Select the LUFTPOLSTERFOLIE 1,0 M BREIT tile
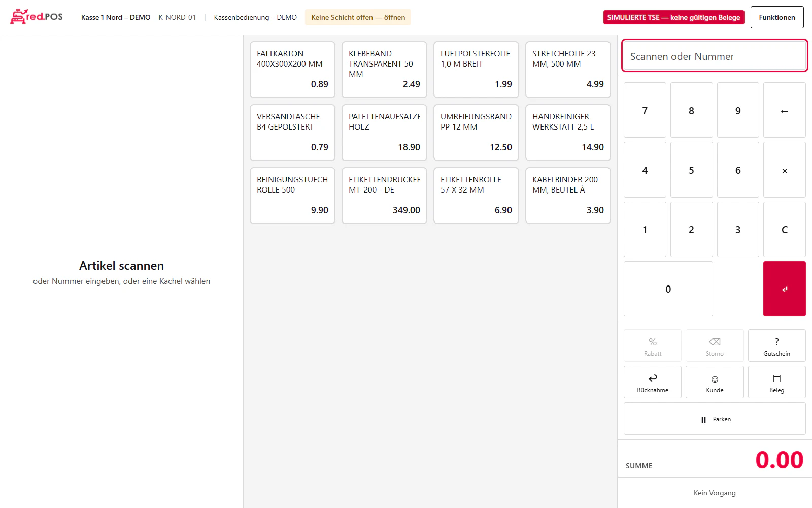Image resolution: width=812 pixels, height=508 pixels. tap(476, 70)
